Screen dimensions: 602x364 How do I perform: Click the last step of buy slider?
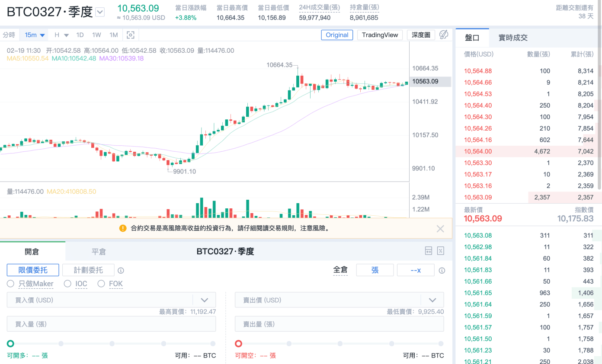point(213,344)
